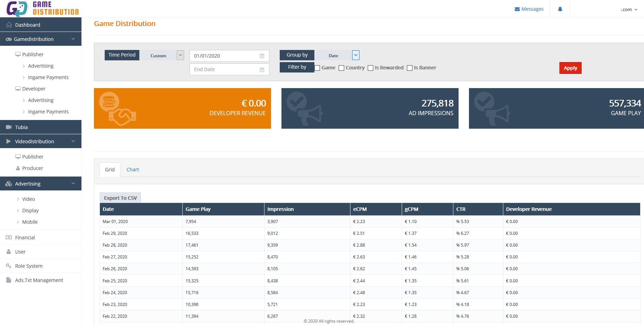This screenshot has width=644, height=325.
Task: Expand the Advertising Video submenu item
Action: (x=28, y=199)
